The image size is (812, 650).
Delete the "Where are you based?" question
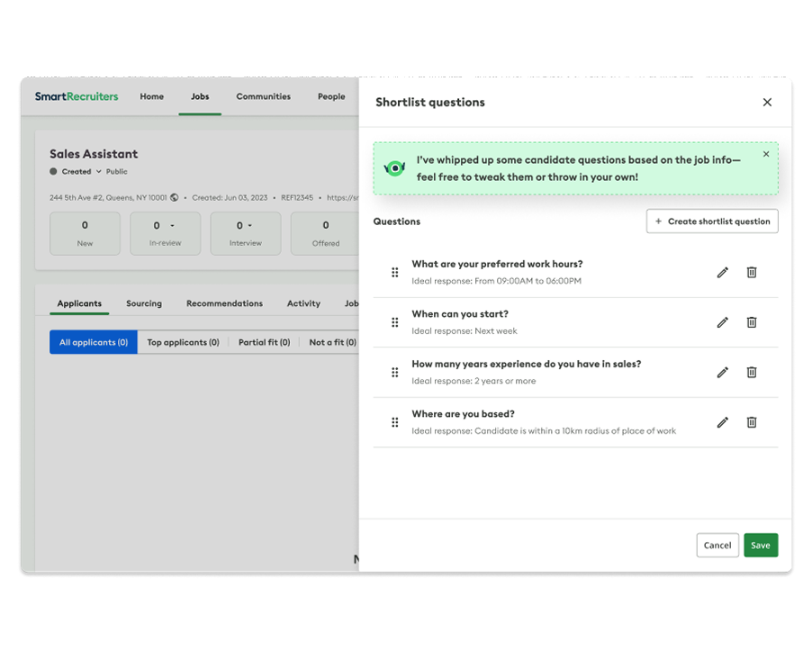[752, 422]
